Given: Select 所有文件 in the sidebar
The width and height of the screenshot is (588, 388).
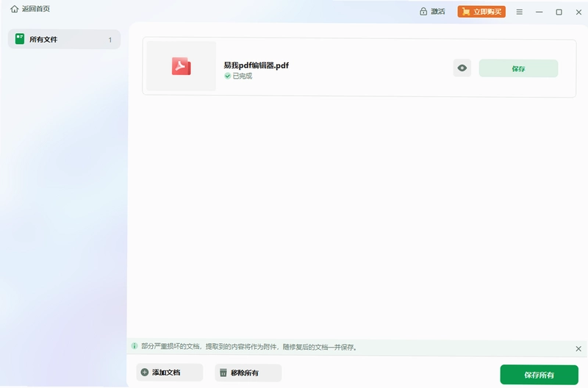Looking at the screenshot, I should click(64, 40).
